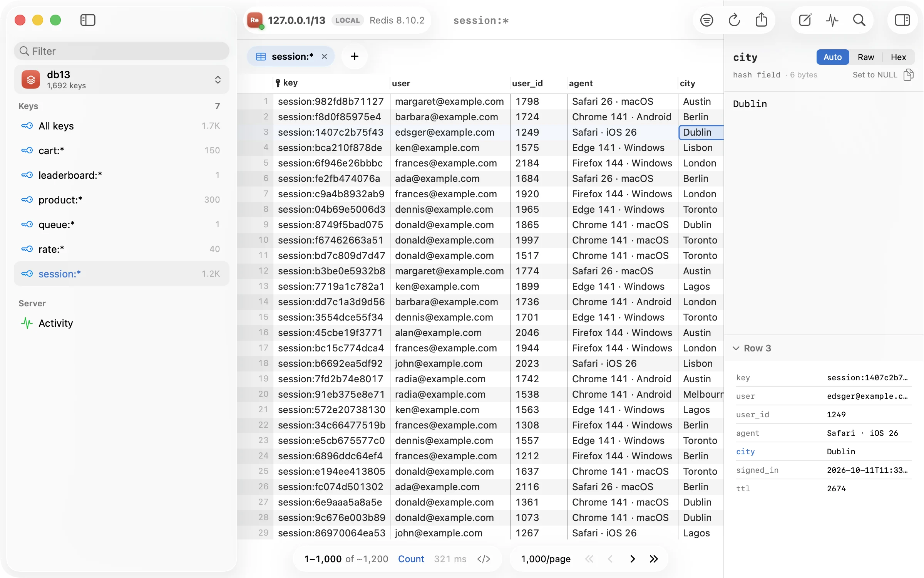The image size is (924, 578).
Task: Select the queue:* key pattern
Action: [122, 224]
